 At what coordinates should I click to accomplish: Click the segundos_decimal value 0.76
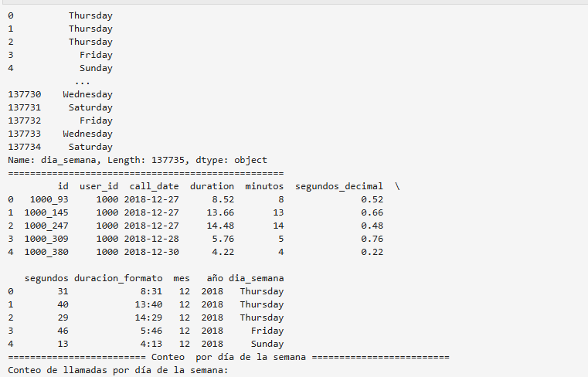pyautogui.click(x=372, y=239)
